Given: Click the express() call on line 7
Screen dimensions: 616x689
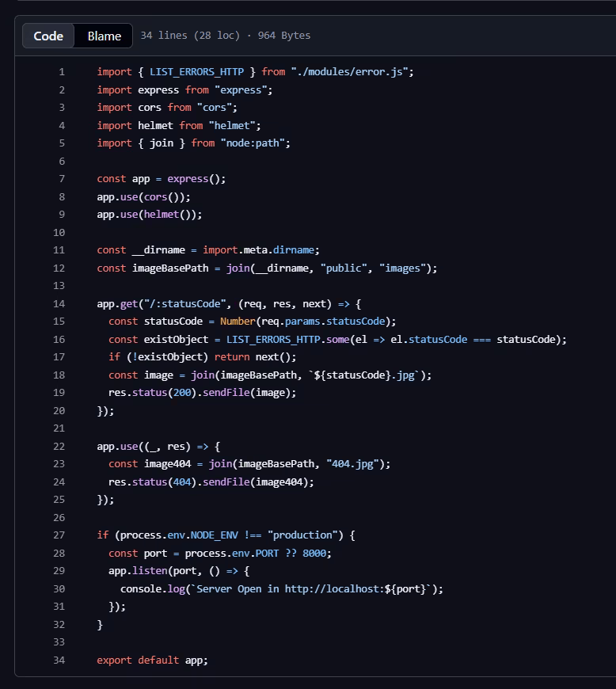Looking at the screenshot, I should [x=194, y=179].
